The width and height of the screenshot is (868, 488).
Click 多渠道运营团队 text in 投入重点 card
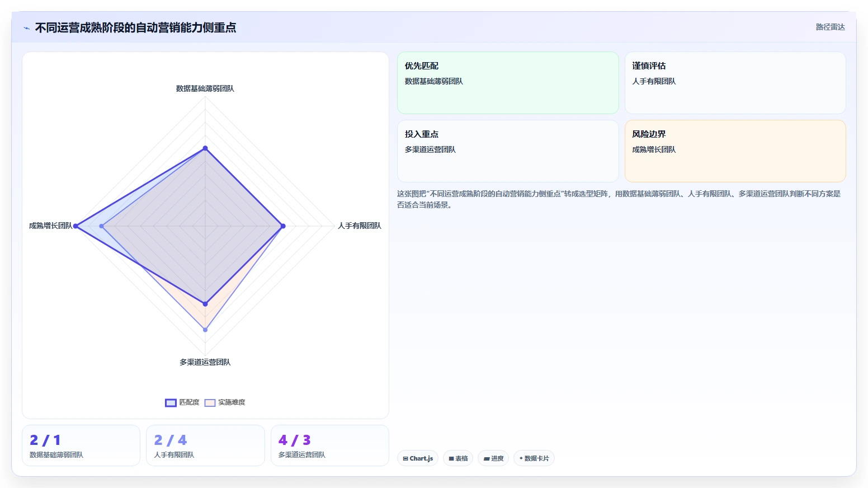coord(430,149)
